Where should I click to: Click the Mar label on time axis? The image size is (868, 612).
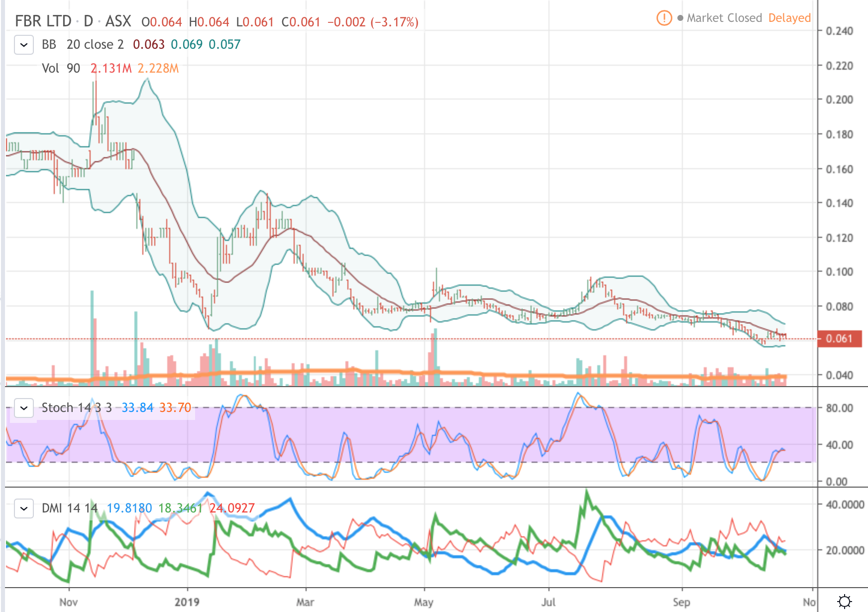[x=305, y=602]
